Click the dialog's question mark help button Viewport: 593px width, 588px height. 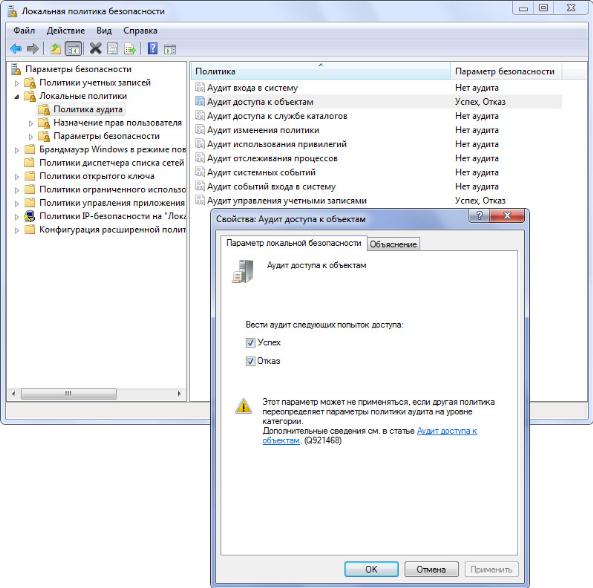pos(479,216)
